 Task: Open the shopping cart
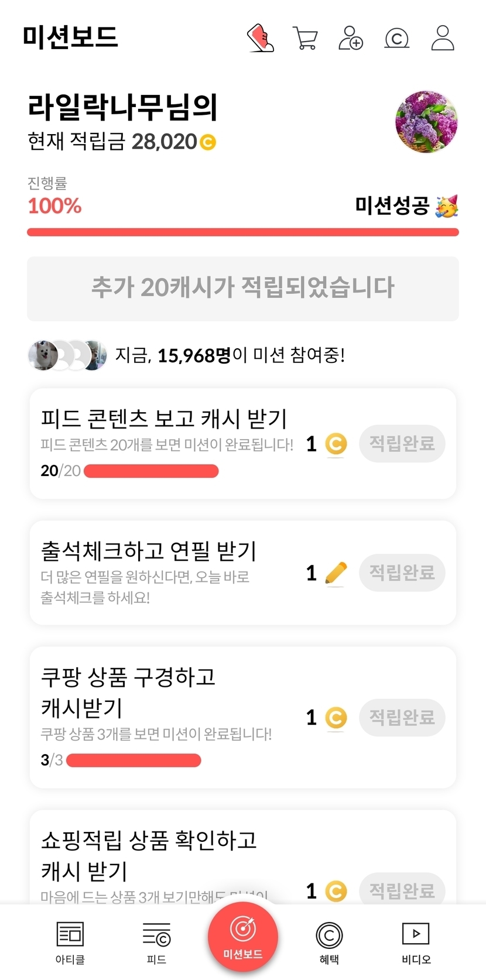tap(305, 39)
